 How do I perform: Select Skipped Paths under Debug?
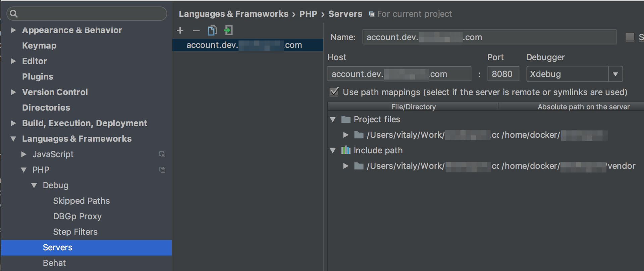coord(82,201)
